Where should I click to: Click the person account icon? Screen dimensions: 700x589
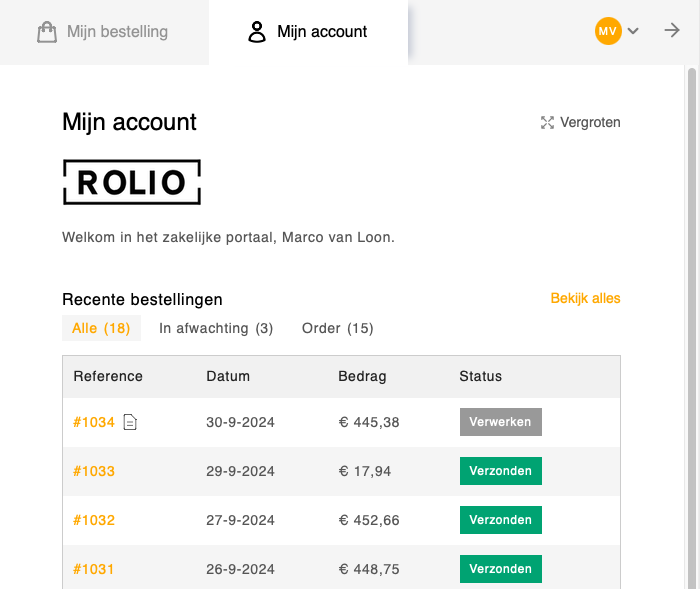[257, 32]
